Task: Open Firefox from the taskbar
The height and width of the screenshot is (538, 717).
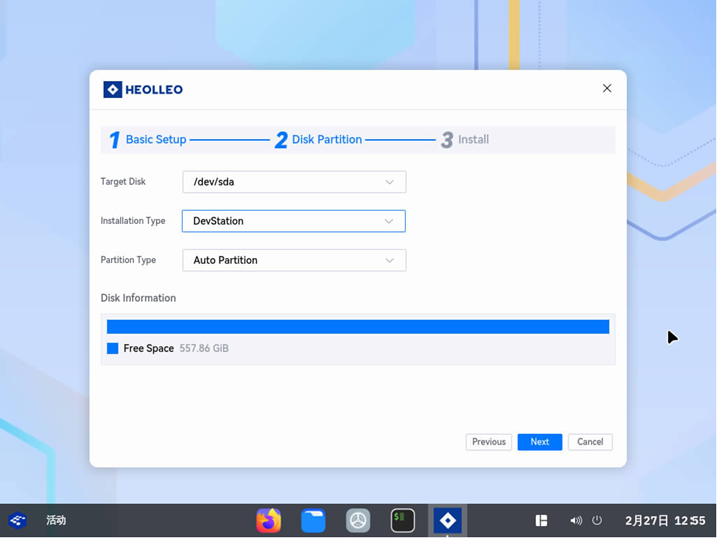Action: point(268,520)
